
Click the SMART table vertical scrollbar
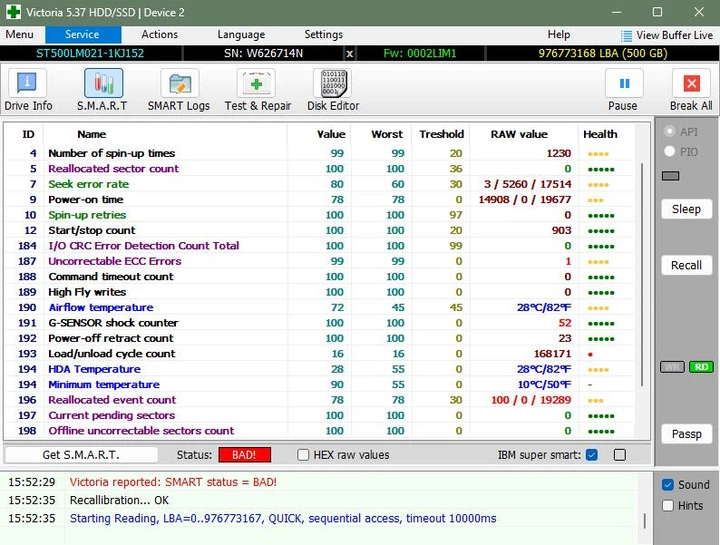[642, 275]
